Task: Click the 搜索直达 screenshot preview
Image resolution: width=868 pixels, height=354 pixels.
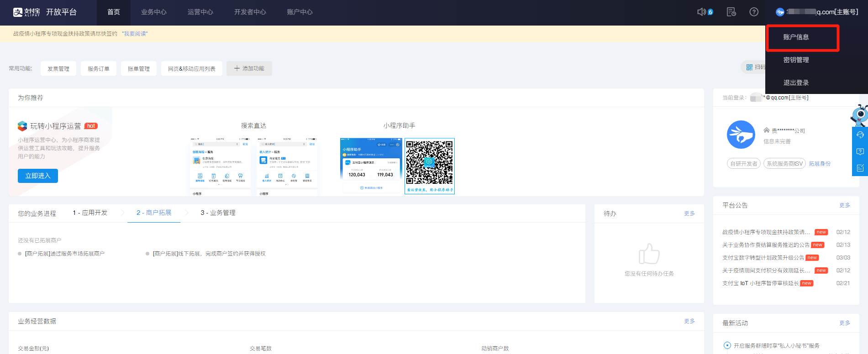Action: point(254,166)
